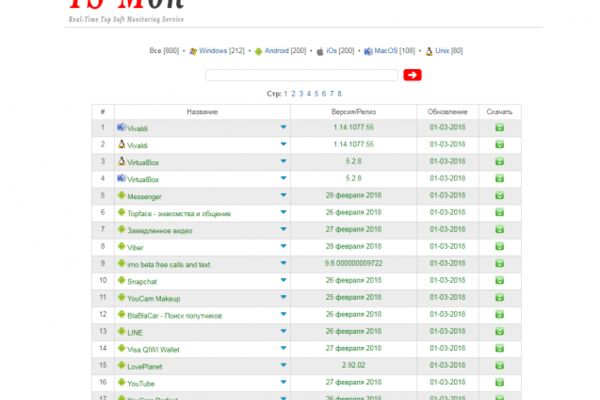Download VirtualBox in row 3
This screenshot has width=600, height=400.
click(499, 161)
